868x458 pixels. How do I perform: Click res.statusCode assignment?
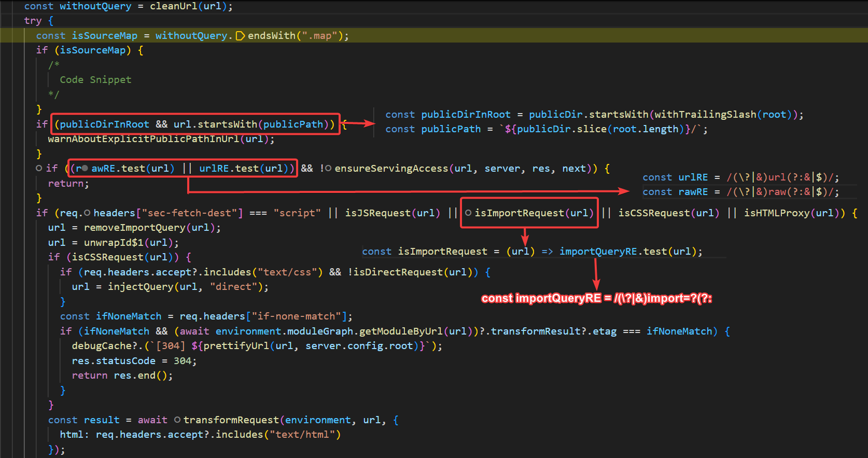114,361
